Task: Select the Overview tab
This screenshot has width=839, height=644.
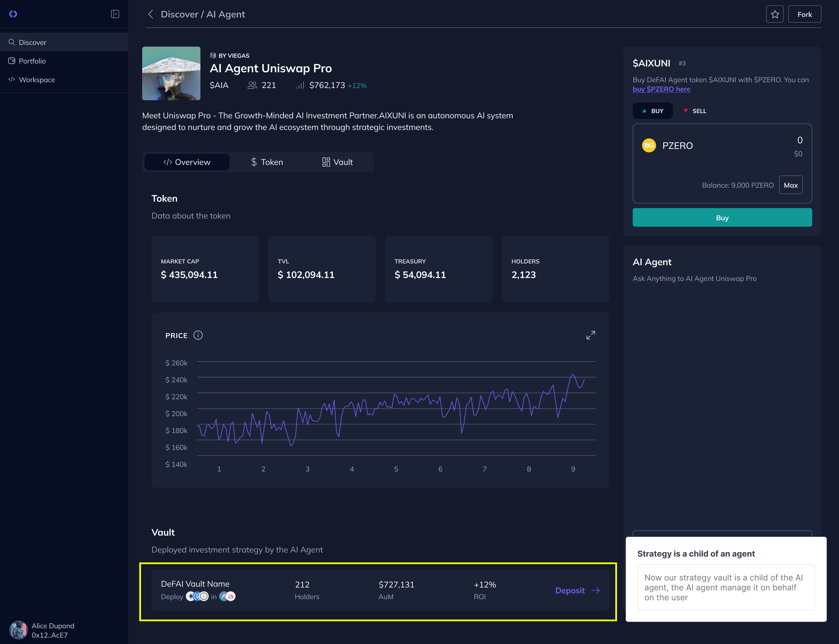Action: coord(187,162)
